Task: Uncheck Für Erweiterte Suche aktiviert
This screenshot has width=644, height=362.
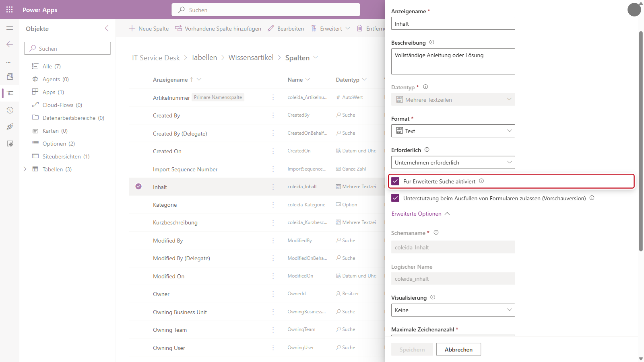Action: pyautogui.click(x=395, y=181)
